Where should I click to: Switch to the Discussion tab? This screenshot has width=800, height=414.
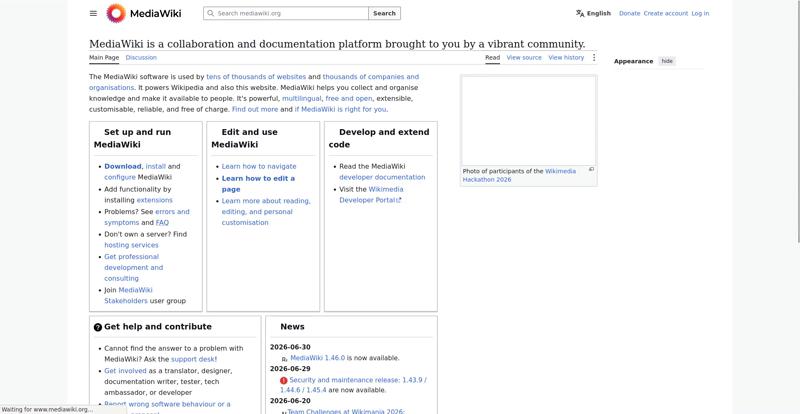coord(141,58)
